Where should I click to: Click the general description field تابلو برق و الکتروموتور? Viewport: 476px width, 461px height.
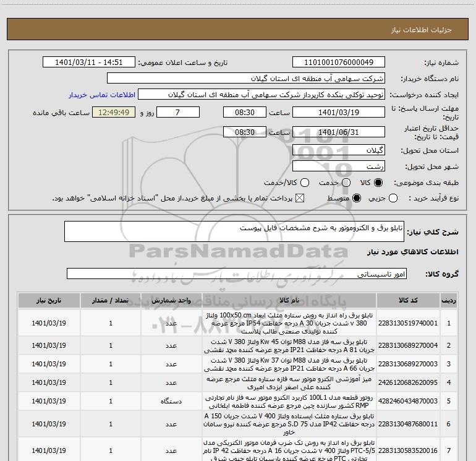click(x=234, y=231)
